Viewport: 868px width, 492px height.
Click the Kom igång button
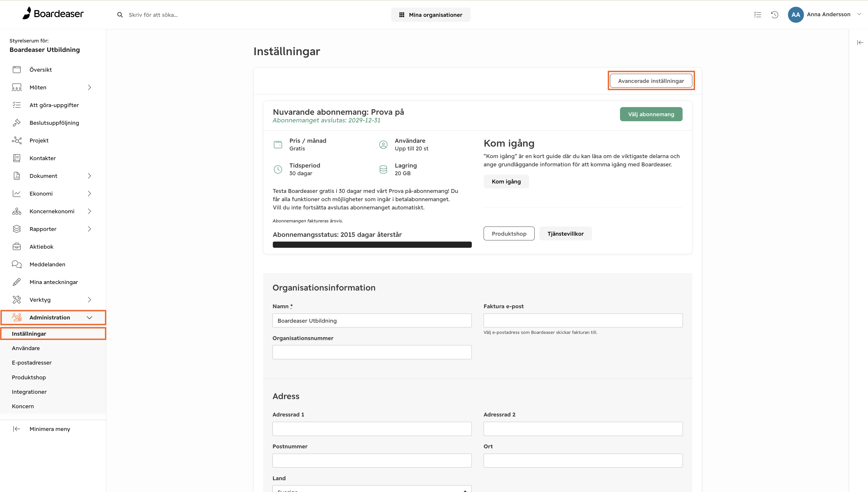coord(506,181)
